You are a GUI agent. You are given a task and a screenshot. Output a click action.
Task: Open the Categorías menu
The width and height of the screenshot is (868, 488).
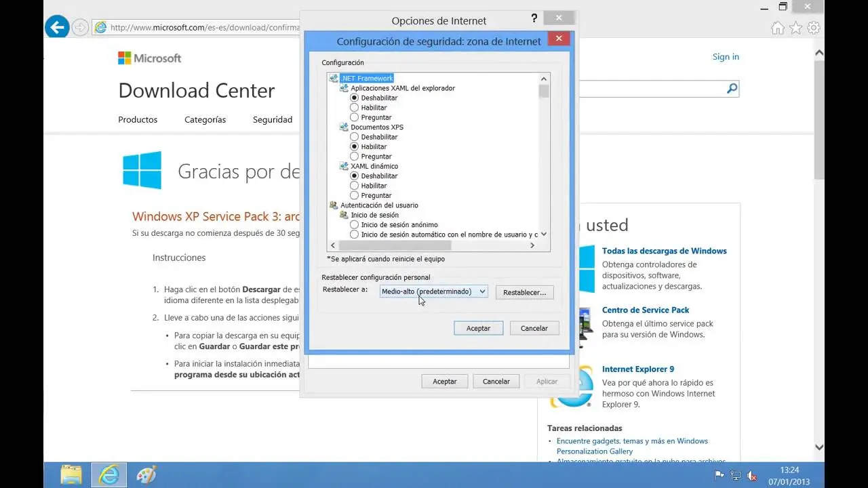point(205,119)
